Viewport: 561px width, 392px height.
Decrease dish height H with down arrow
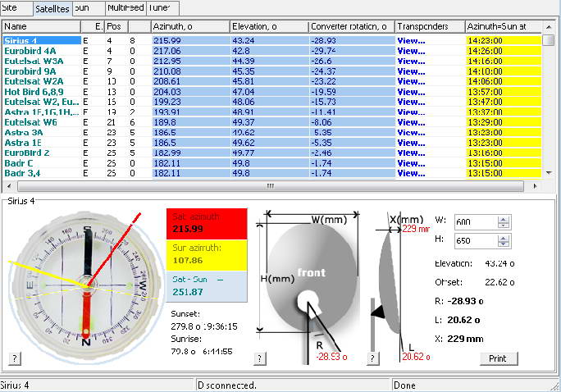504,244
